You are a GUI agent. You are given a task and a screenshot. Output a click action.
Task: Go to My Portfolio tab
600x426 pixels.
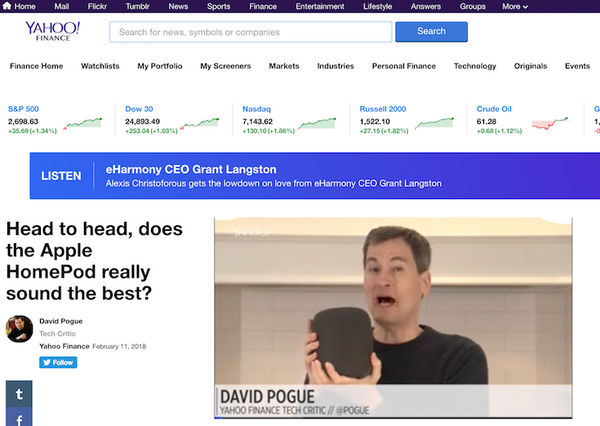coord(158,66)
